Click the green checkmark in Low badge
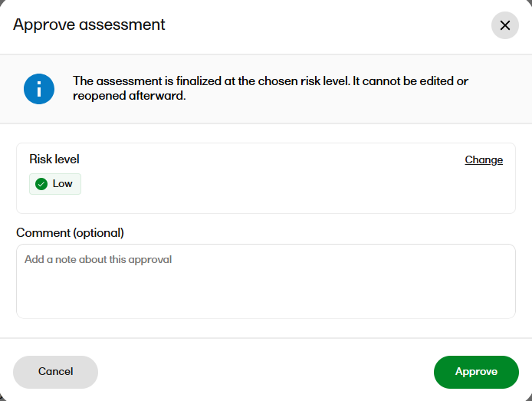Screen dimensions: 532x401 pyautogui.click(x=41, y=184)
